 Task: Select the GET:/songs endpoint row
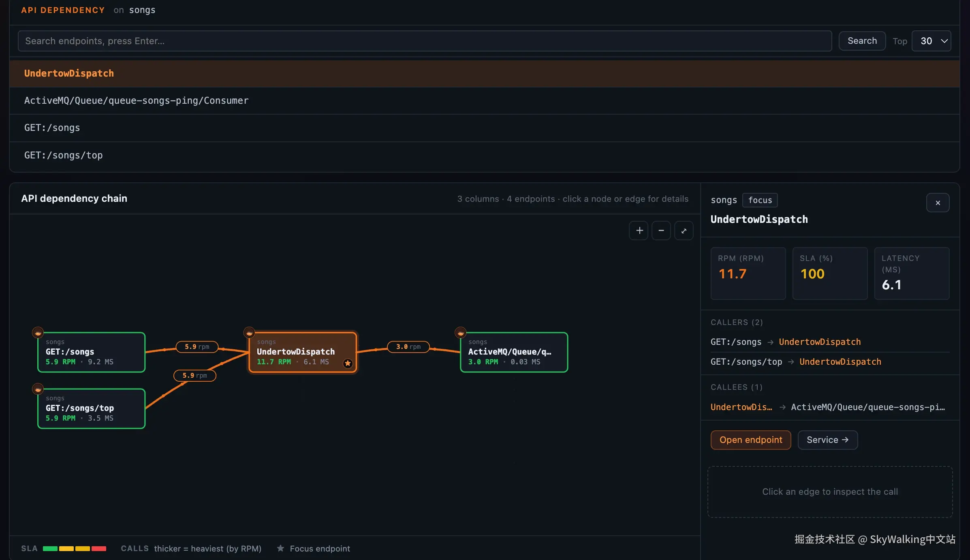(x=485, y=128)
